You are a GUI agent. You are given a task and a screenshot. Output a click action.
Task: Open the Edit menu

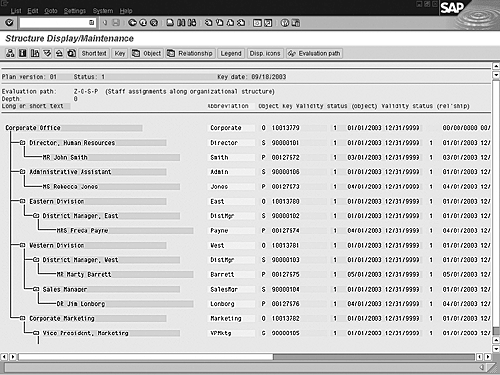tap(33, 11)
